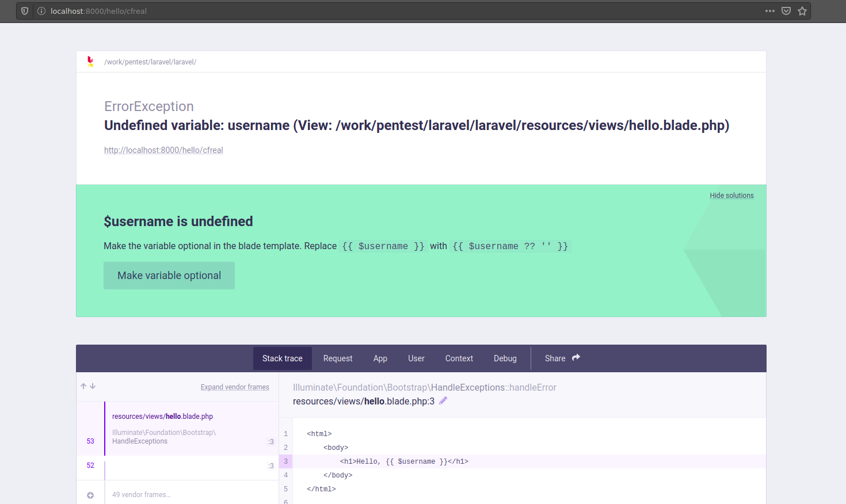The height and width of the screenshot is (504, 846).
Task: Open the localhost:8000/hello/cfreal link
Action: pyautogui.click(x=163, y=150)
